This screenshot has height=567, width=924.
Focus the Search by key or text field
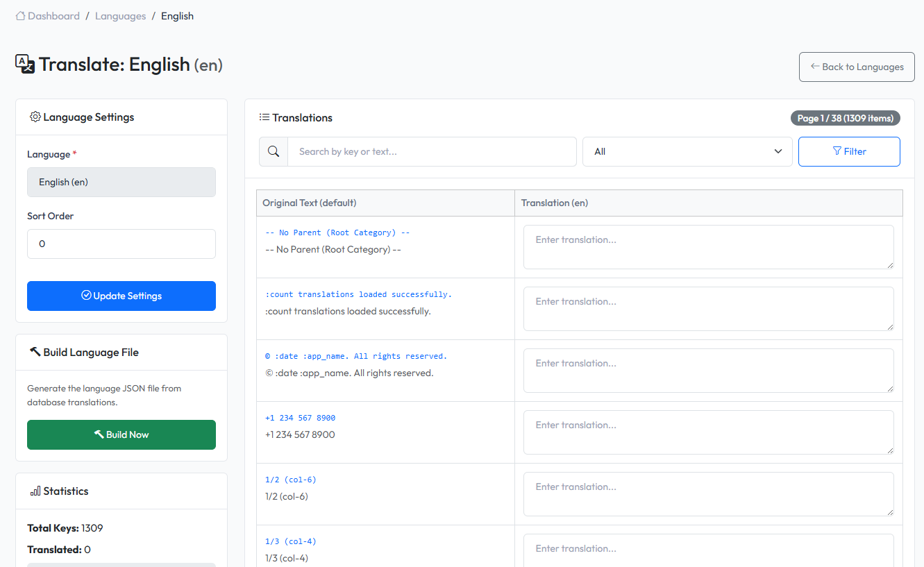(432, 151)
